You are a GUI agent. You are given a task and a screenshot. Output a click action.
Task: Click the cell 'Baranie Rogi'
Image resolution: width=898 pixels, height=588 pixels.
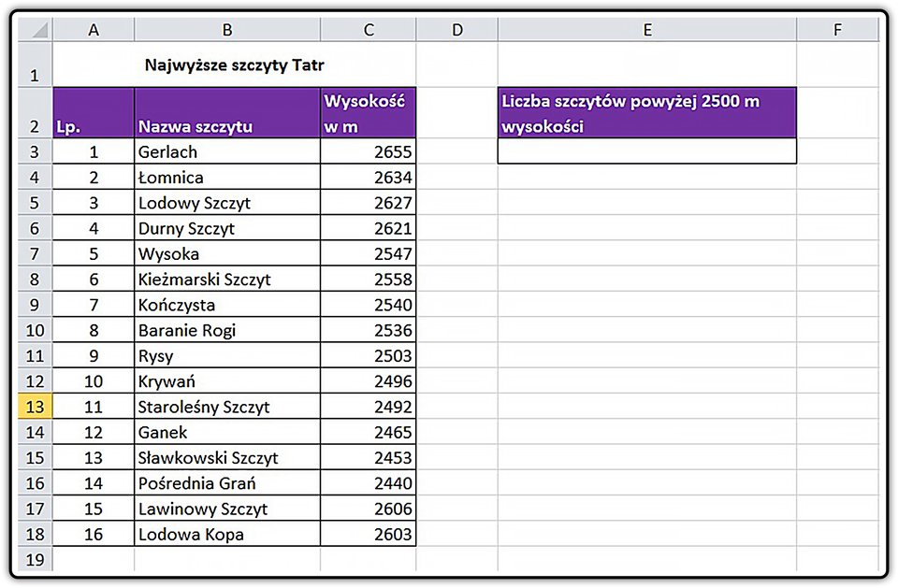click(227, 330)
